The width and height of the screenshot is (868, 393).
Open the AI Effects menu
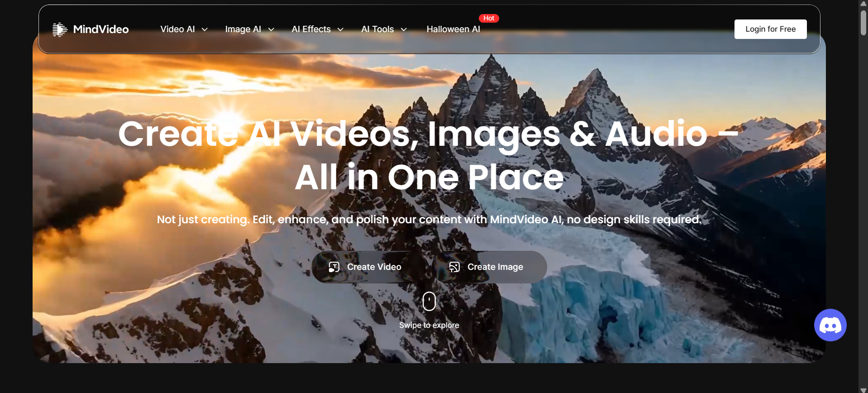pos(311,29)
